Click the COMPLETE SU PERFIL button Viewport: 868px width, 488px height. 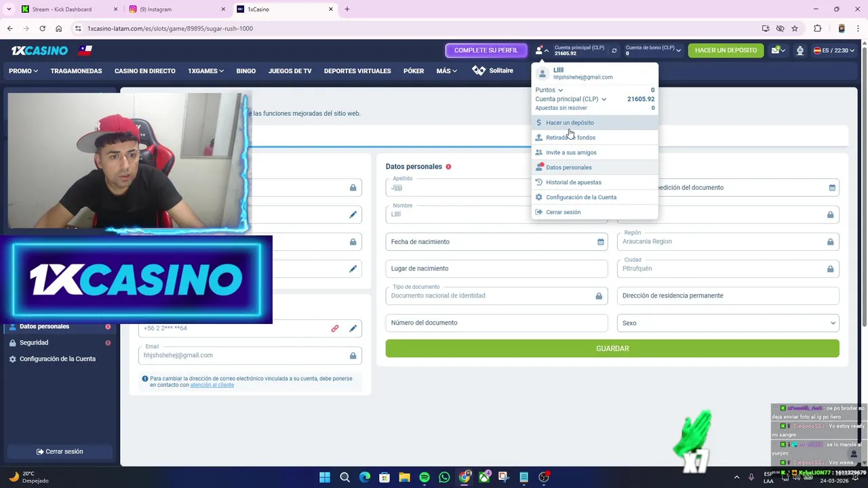[x=486, y=50]
